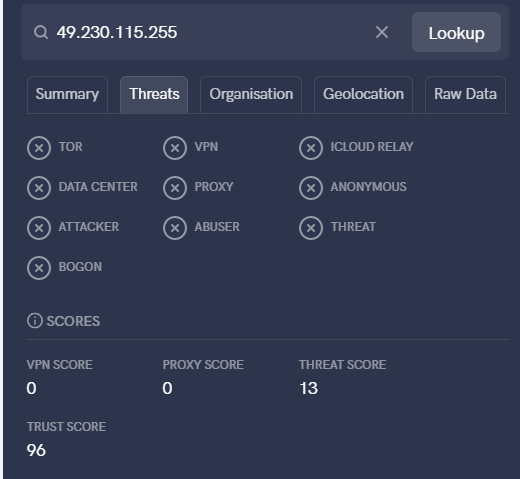Image resolution: width=520 pixels, height=479 pixels.
Task: Click the VPN status icon
Action: click(x=175, y=148)
